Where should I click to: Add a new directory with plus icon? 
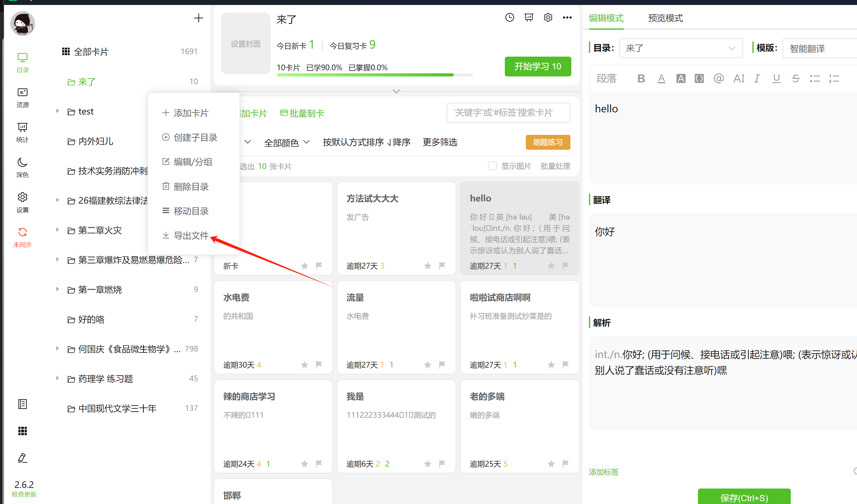(x=199, y=18)
